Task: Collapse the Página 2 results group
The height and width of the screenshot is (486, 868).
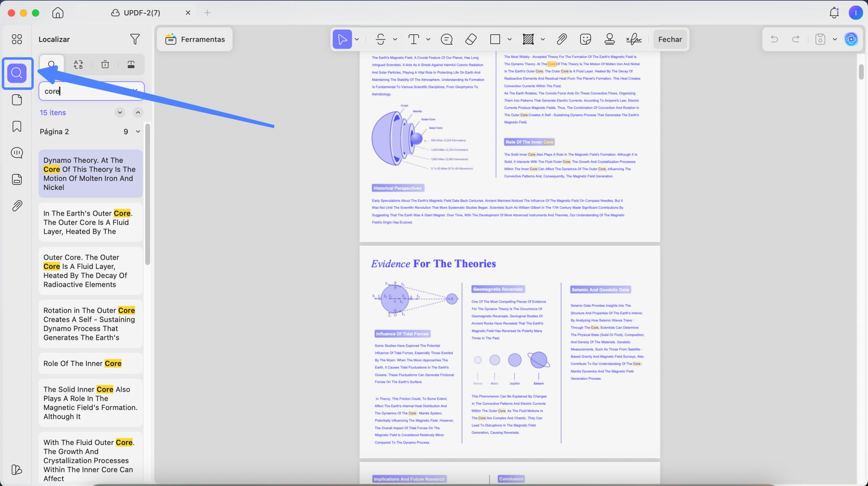Action: (138, 132)
